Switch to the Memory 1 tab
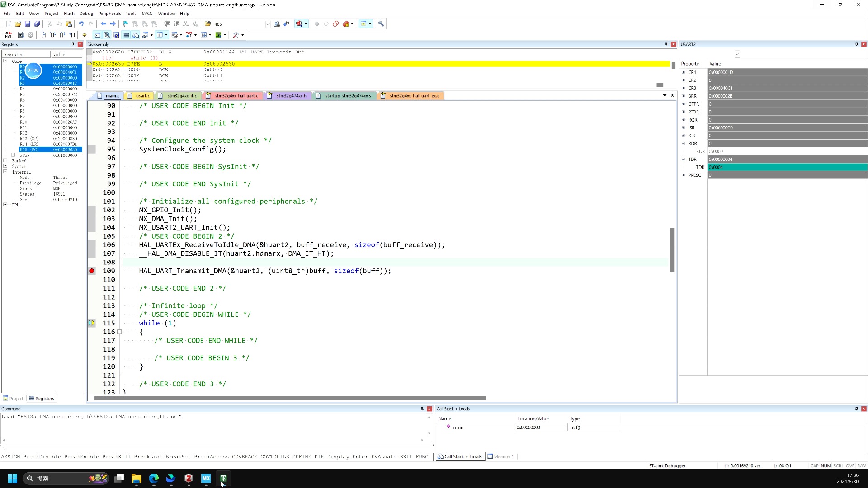Viewport: 868px width, 488px height. (501, 457)
